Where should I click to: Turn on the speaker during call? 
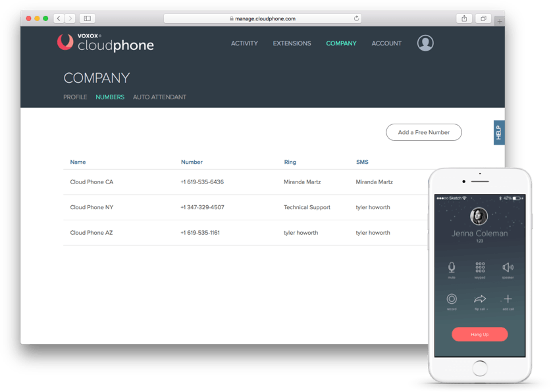pos(508,267)
